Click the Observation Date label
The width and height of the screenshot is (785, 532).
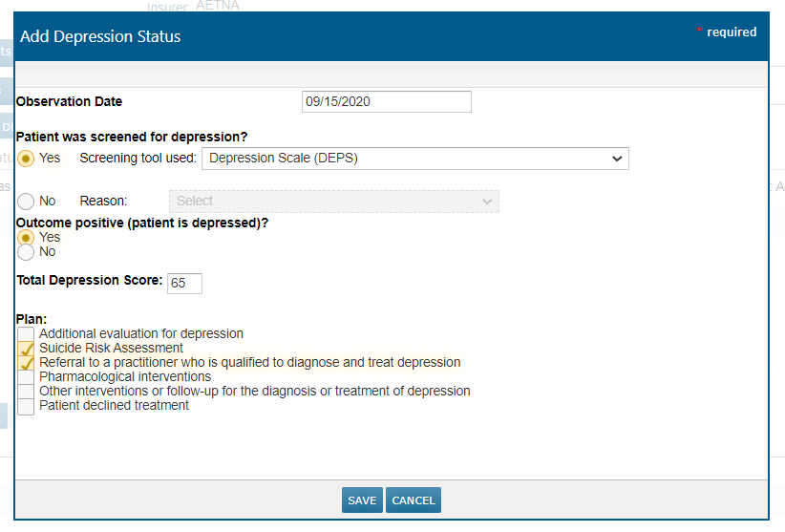[x=69, y=102]
